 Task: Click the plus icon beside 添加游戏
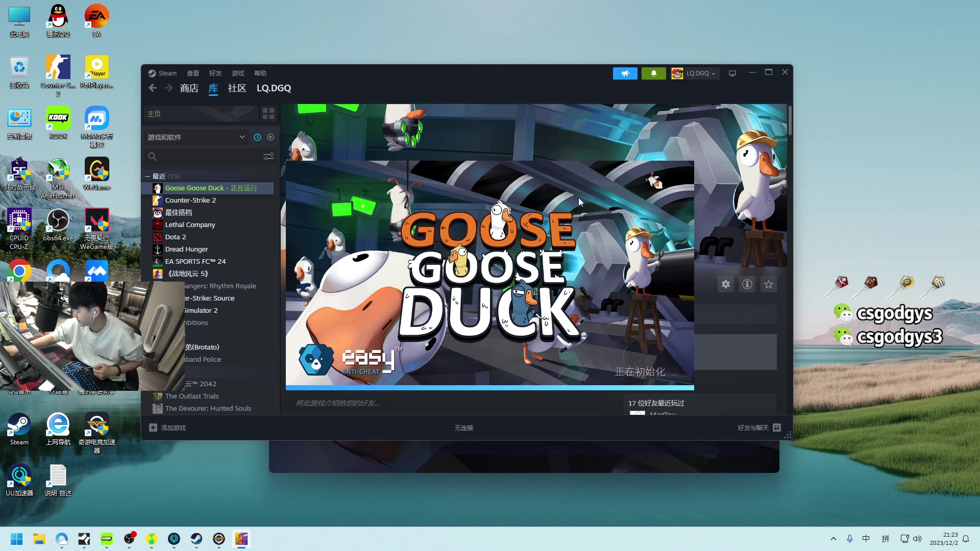[x=153, y=428]
